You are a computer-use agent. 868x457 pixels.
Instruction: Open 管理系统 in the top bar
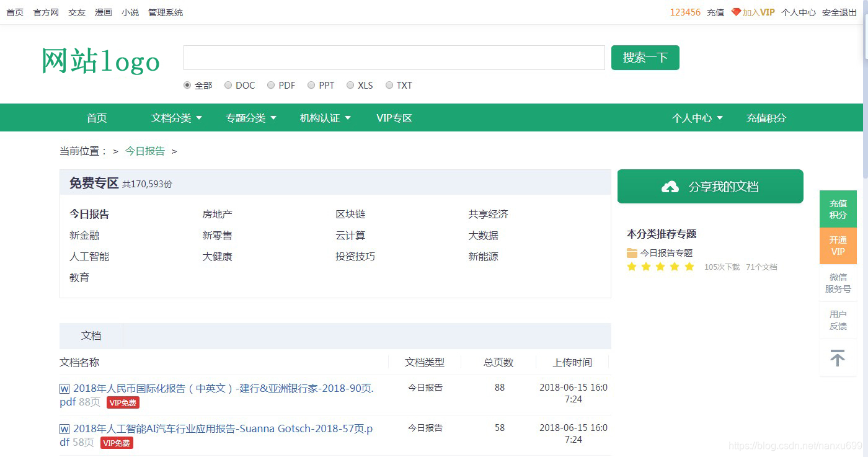(166, 12)
